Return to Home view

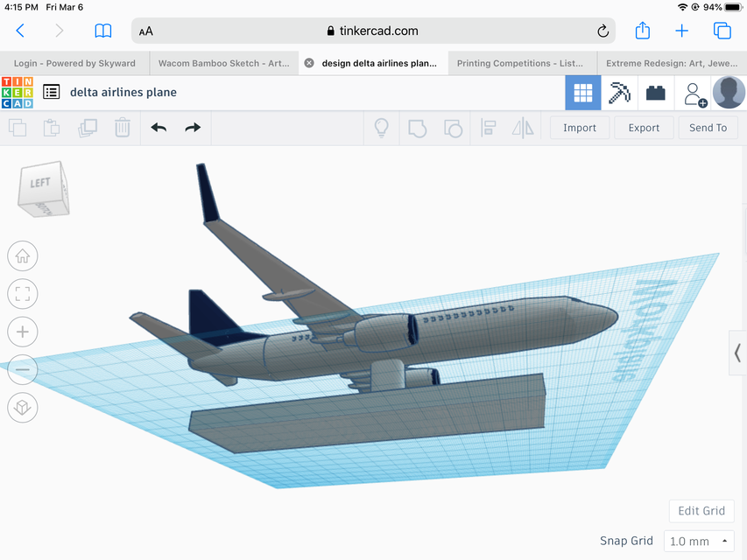pos(22,255)
